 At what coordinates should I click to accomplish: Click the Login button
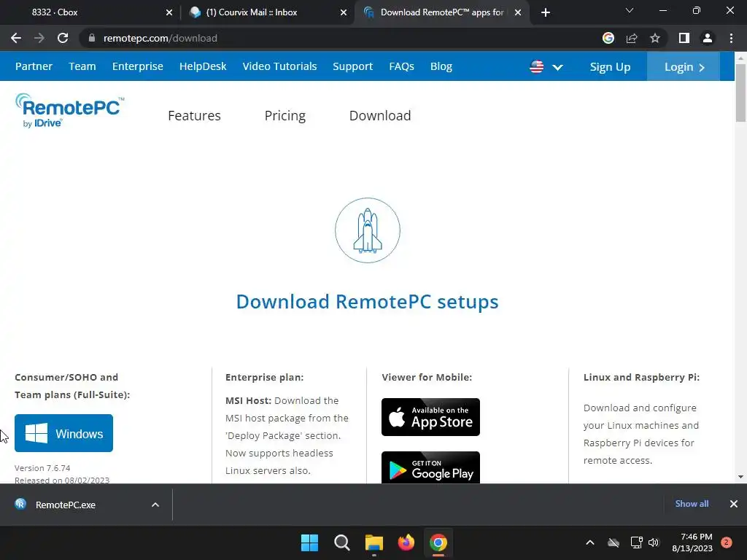click(683, 66)
